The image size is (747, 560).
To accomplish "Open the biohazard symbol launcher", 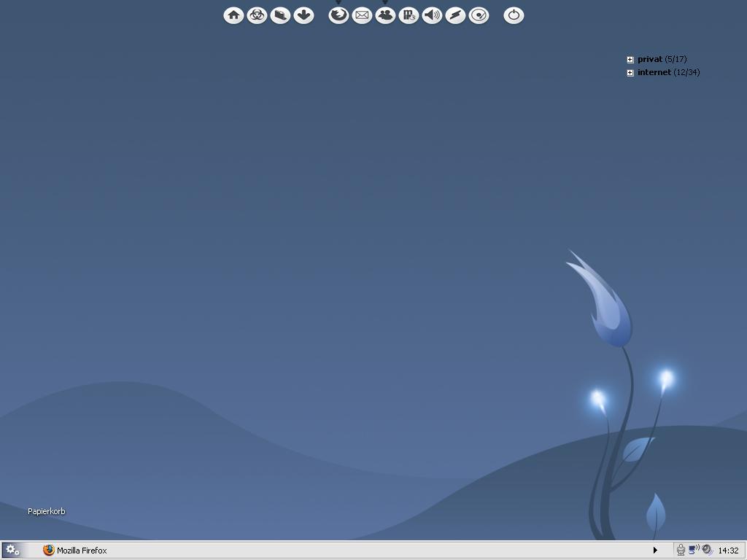I will tap(257, 15).
